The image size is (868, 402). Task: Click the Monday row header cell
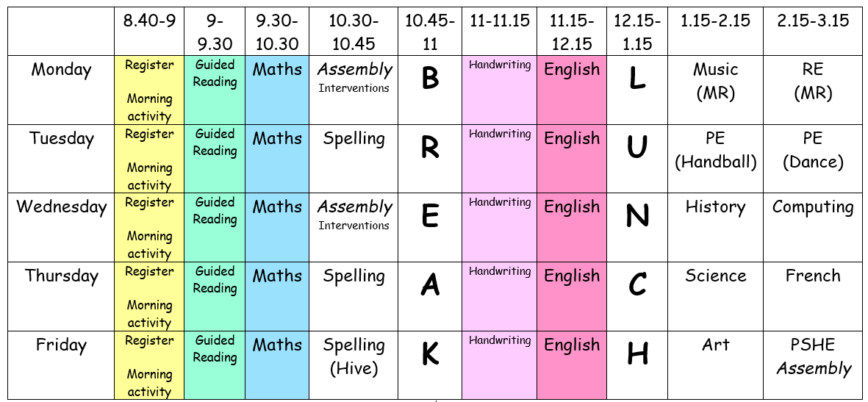coord(62,90)
